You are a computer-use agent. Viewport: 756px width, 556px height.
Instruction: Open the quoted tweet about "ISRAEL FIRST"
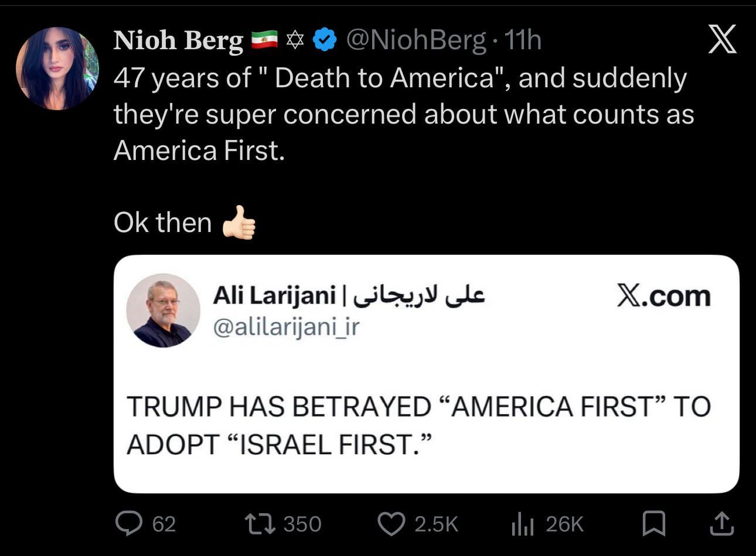coord(418,425)
